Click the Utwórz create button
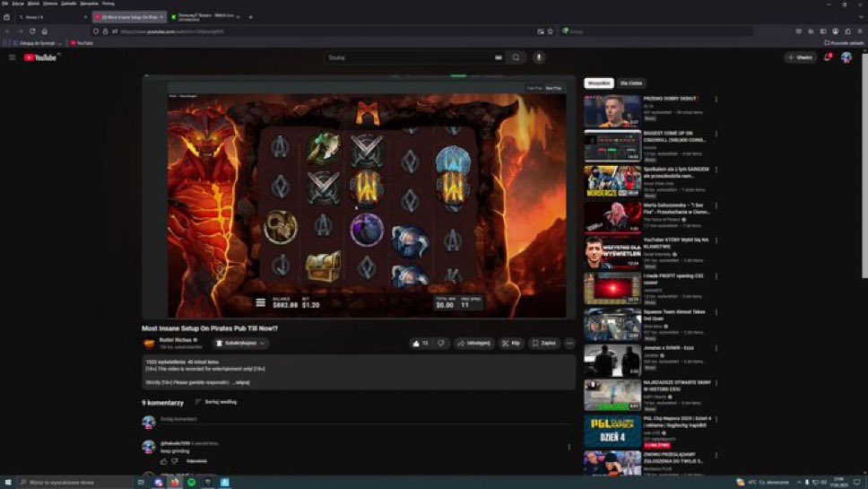868x489 pixels. (801, 57)
